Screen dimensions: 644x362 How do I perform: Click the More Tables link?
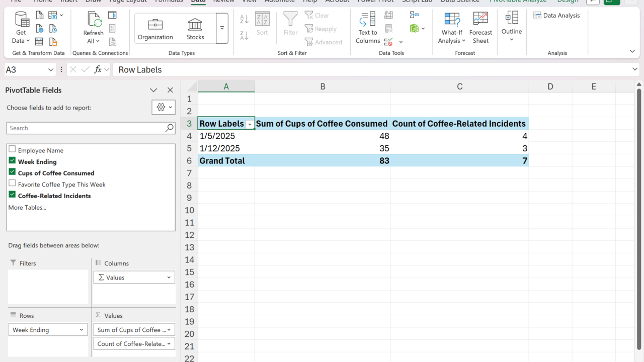[x=27, y=207]
